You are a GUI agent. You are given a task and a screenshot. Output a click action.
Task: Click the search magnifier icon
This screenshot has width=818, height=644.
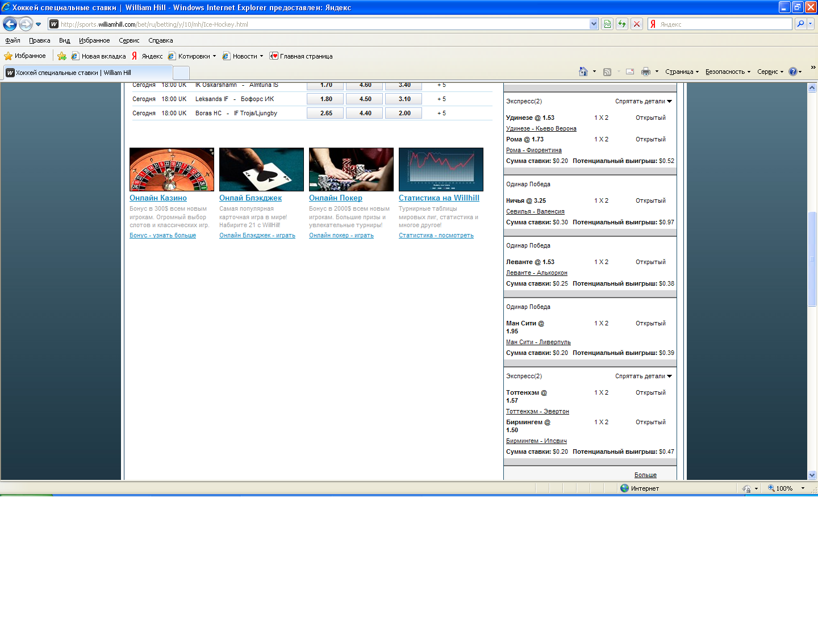[800, 24]
